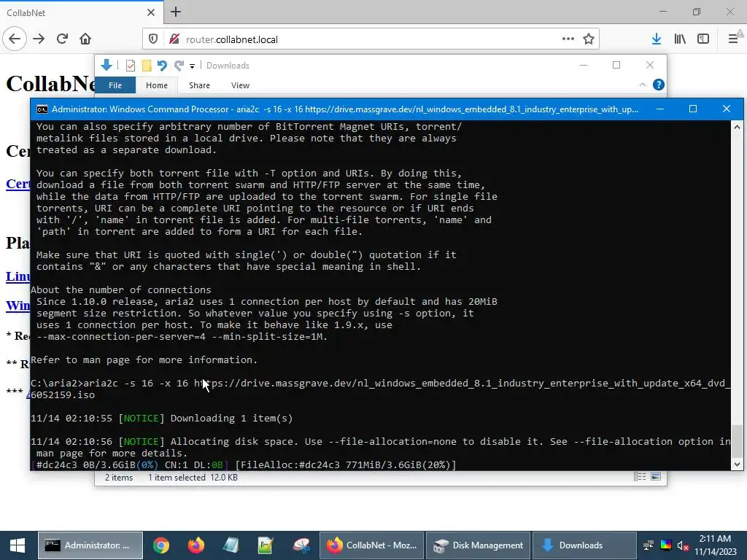This screenshot has height=560, width=747.
Task: Open the green notepad taskbar icon
Action: 266,545
